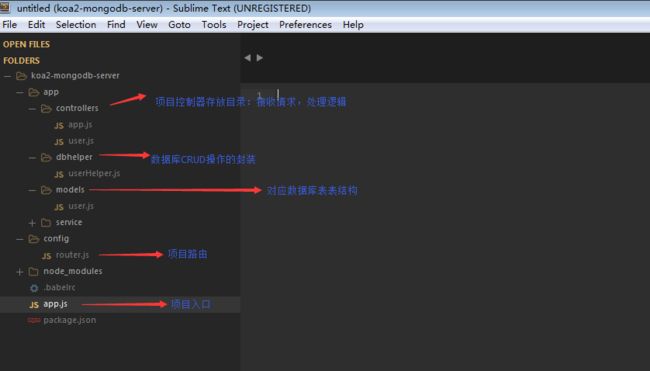Open the File menu
Screen dimensions: 650x371
(10, 25)
